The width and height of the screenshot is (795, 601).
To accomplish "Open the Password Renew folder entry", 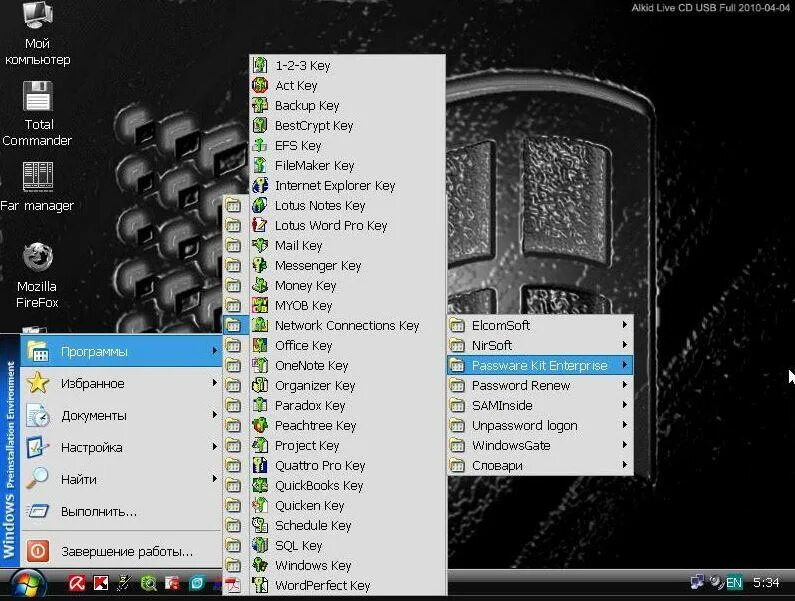I will (x=540, y=385).
